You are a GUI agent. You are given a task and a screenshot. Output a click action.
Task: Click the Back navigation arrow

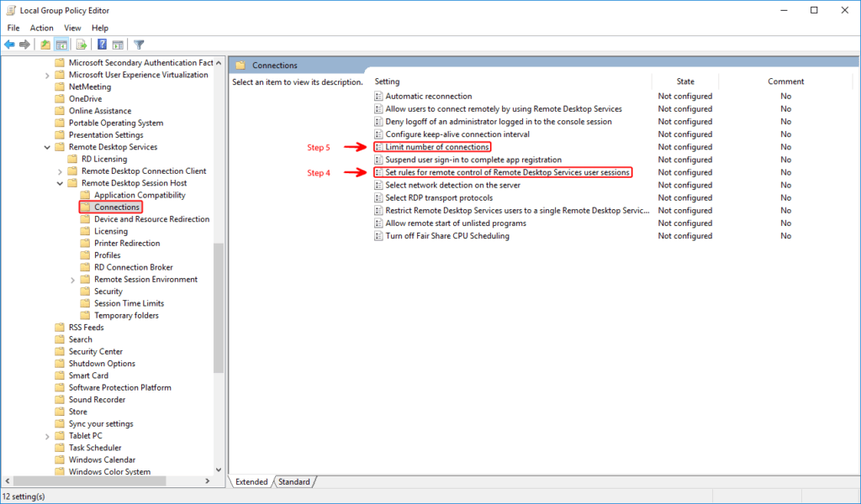9,44
